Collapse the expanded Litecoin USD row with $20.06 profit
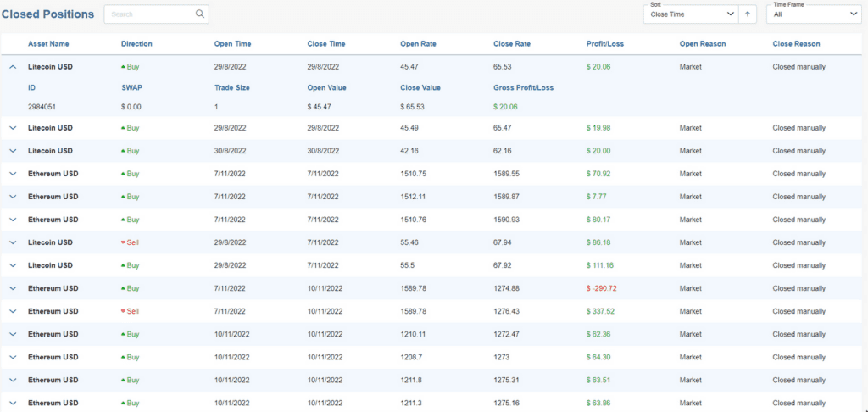 click(x=13, y=66)
